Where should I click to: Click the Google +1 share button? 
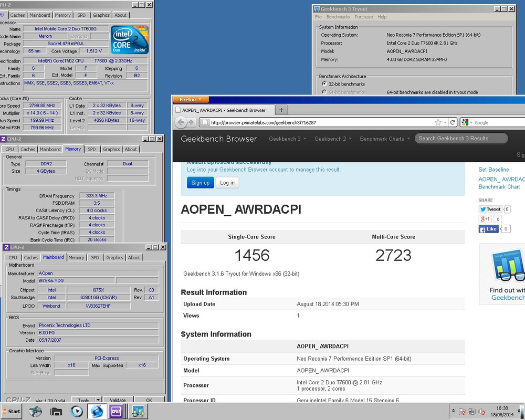tap(485, 219)
